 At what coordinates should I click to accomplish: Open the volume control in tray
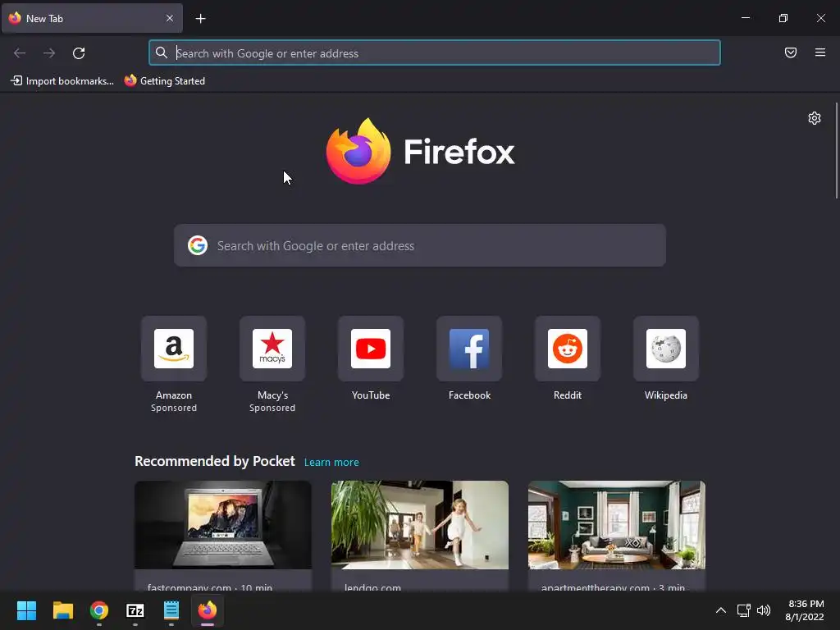point(764,610)
